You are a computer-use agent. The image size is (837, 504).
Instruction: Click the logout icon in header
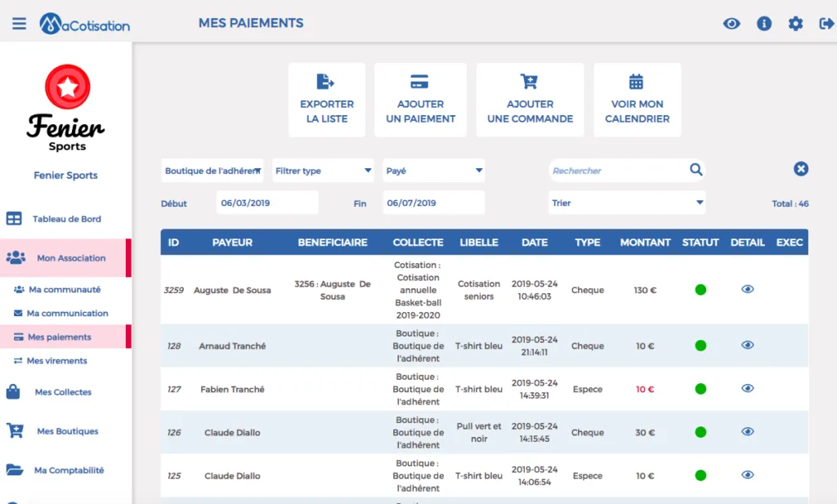tap(826, 24)
